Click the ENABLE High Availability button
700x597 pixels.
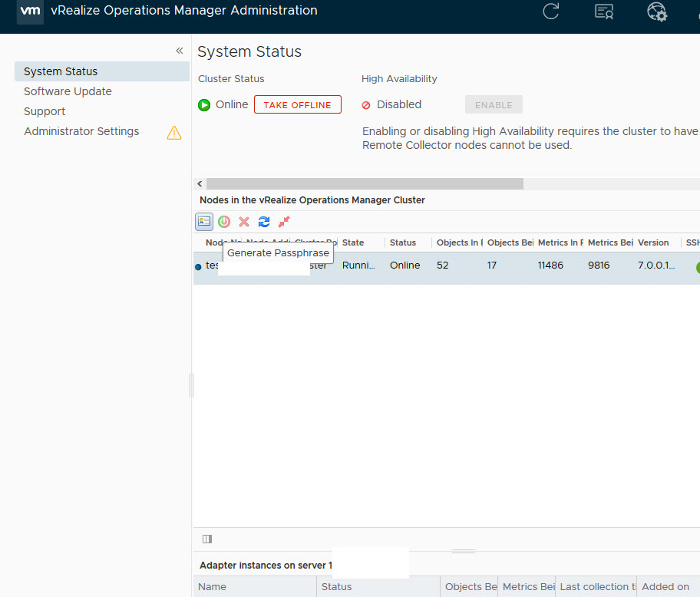[x=494, y=105]
